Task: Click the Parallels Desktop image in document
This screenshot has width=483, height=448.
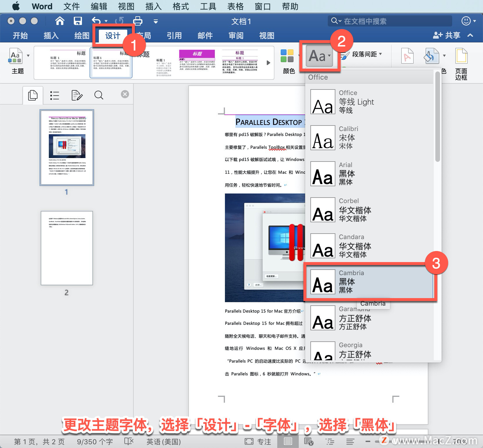Action: [265, 248]
